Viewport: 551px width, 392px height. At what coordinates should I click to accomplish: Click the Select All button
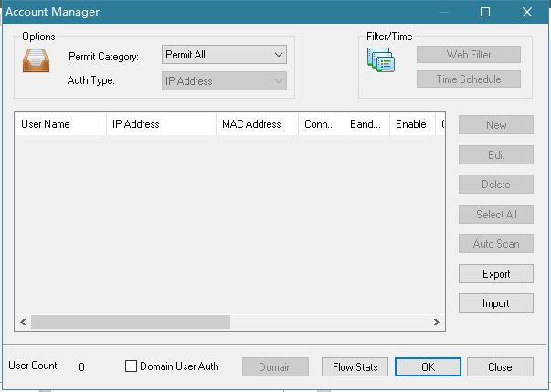coord(496,214)
